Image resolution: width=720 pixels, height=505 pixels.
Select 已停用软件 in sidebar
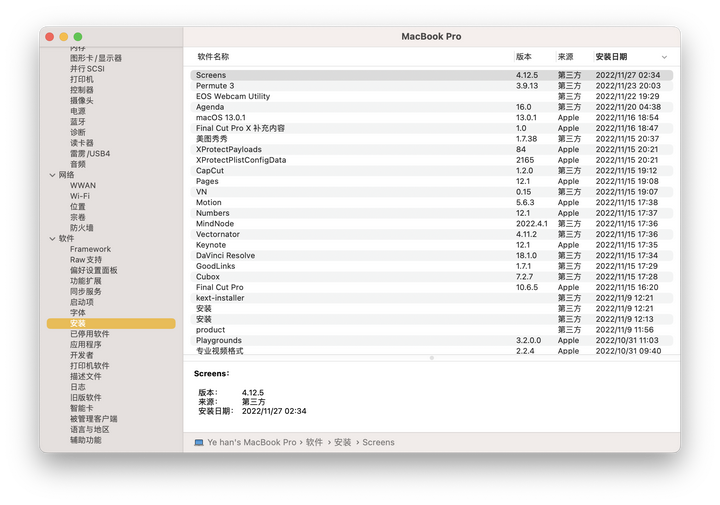tap(90, 334)
